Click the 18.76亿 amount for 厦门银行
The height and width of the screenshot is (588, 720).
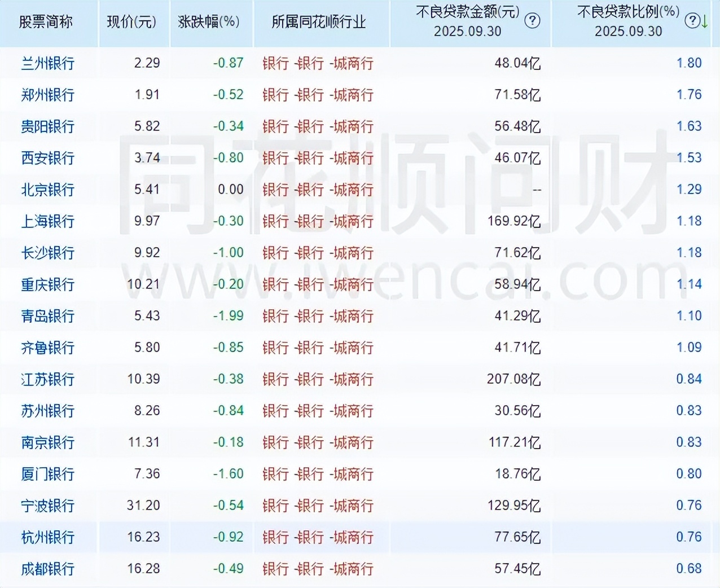click(517, 474)
